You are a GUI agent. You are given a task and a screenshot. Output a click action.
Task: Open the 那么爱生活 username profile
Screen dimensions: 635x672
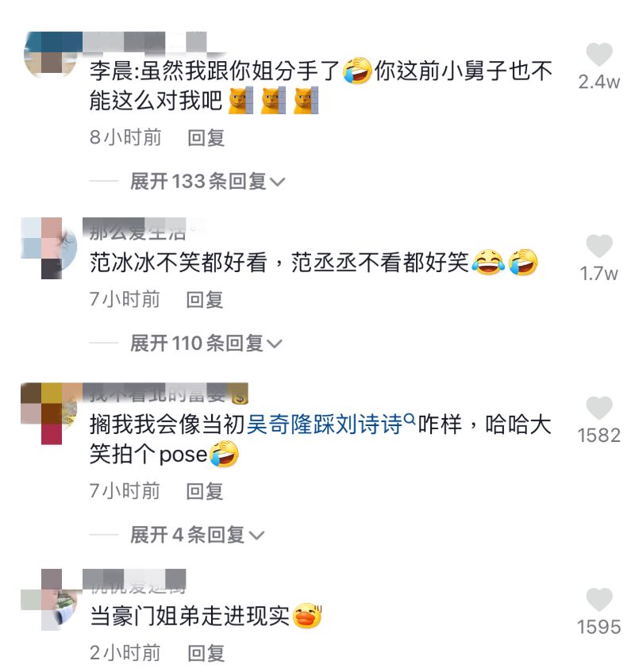pos(137,232)
